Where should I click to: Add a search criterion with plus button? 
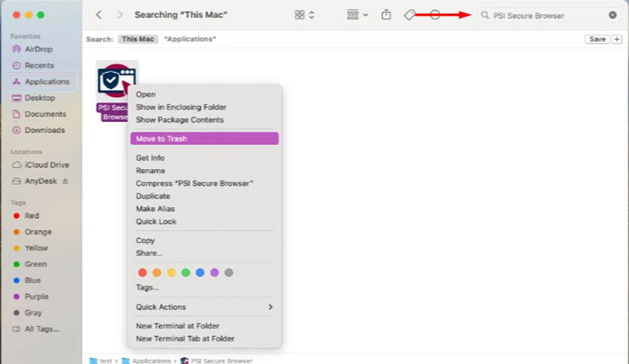click(616, 39)
